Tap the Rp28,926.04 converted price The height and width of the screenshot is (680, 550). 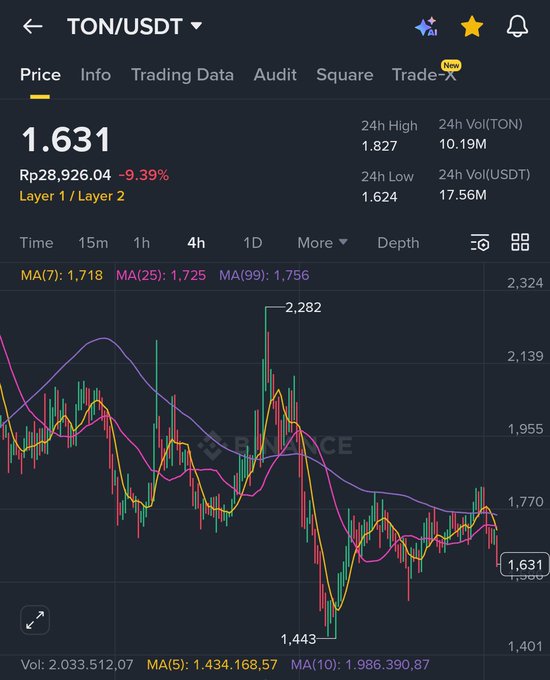[65, 175]
